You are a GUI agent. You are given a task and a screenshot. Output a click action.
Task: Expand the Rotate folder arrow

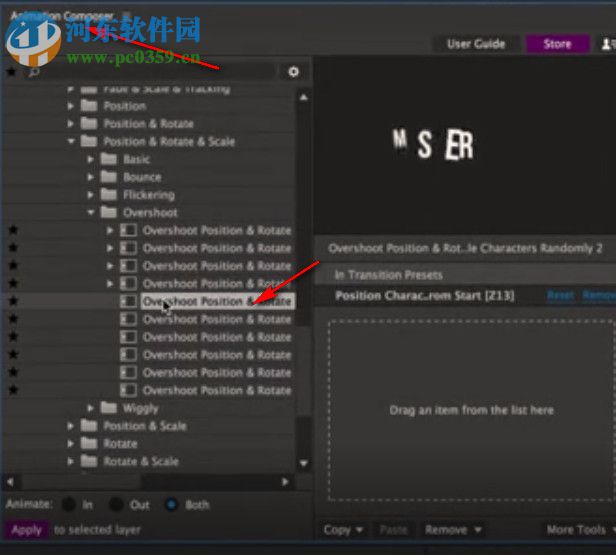pos(70,443)
